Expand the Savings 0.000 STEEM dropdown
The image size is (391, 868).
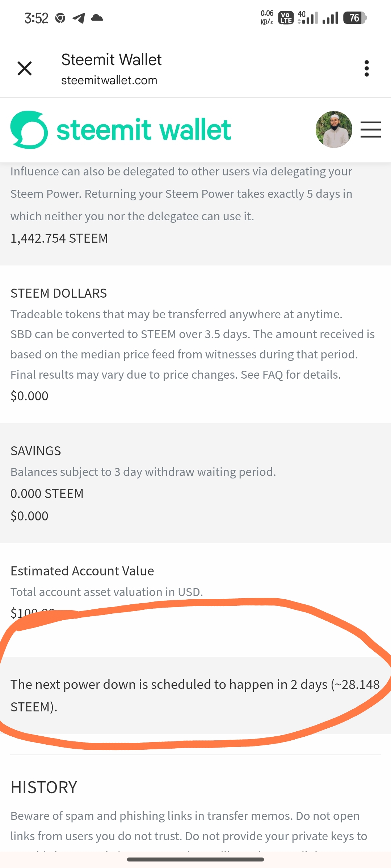[x=47, y=494]
